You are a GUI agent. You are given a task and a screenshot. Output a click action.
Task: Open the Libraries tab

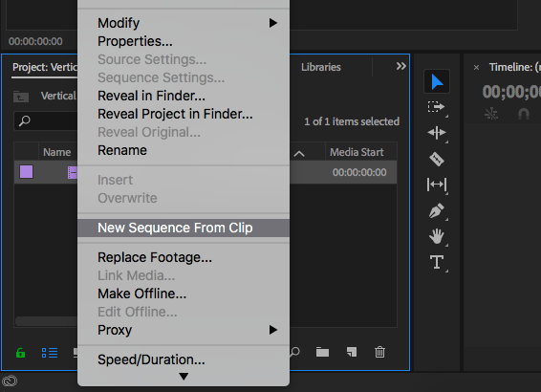point(321,67)
